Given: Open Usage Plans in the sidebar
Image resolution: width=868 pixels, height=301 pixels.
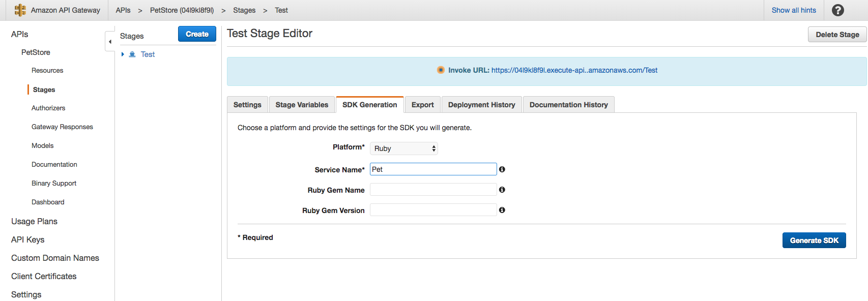Looking at the screenshot, I should (34, 221).
